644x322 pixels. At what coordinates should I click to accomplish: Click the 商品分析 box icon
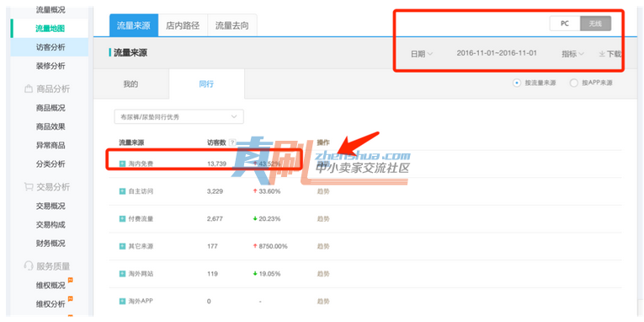pyautogui.click(x=29, y=89)
